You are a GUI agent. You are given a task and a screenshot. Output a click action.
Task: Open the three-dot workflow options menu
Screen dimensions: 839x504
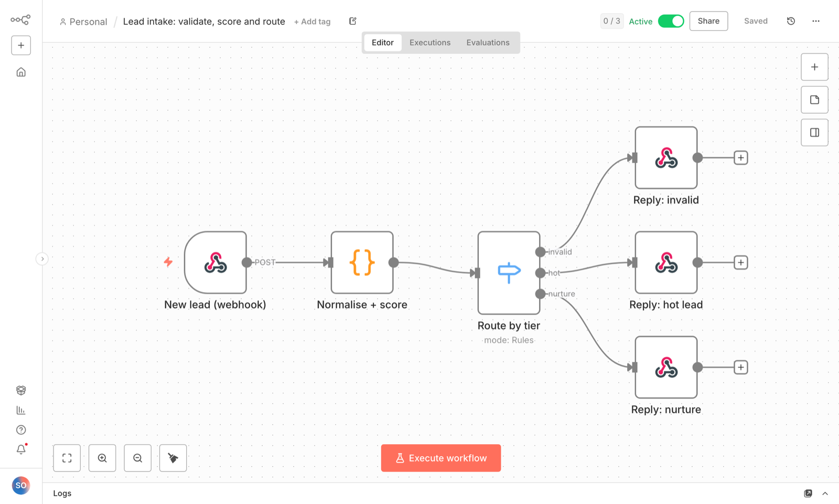tap(816, 21)
